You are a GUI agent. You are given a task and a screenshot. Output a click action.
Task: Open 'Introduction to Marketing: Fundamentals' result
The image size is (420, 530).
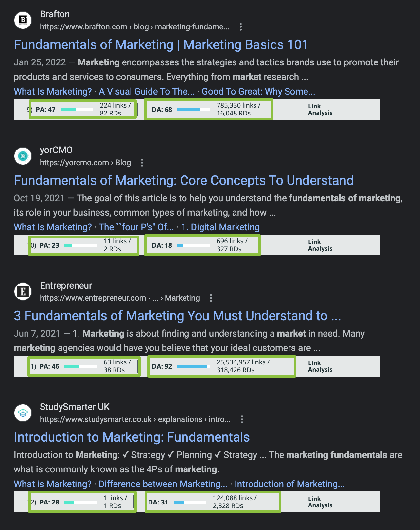131,437
